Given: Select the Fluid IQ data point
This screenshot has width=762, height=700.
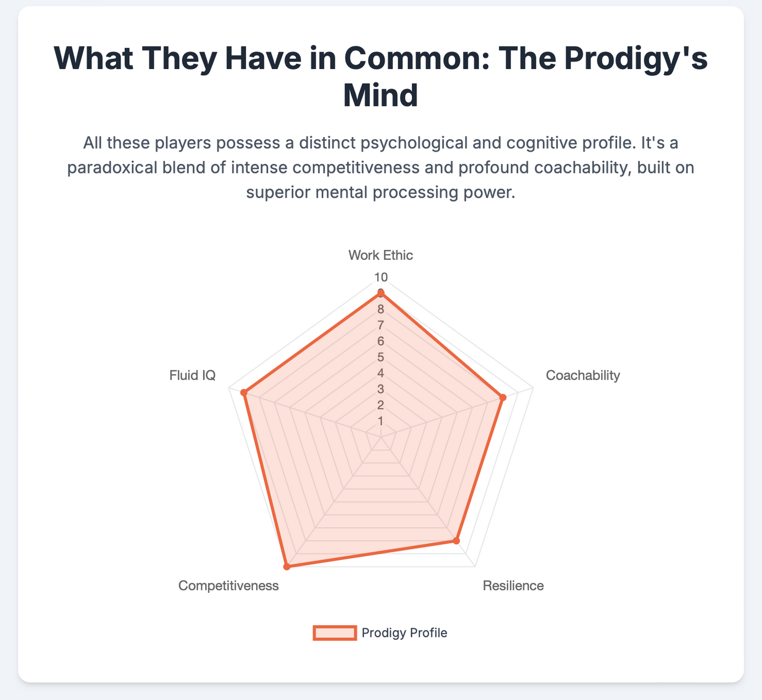Looking at the screenshot, I should tap(244, 392).
